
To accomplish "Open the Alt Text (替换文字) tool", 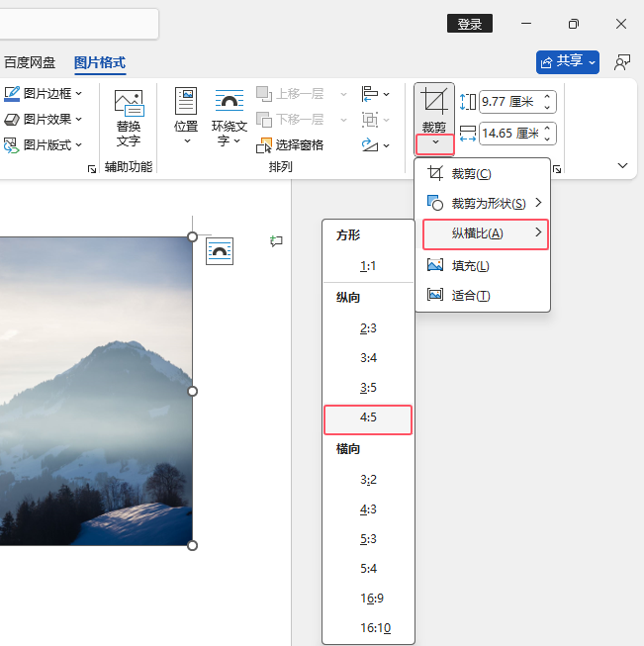I will click(x=129, y=119).
